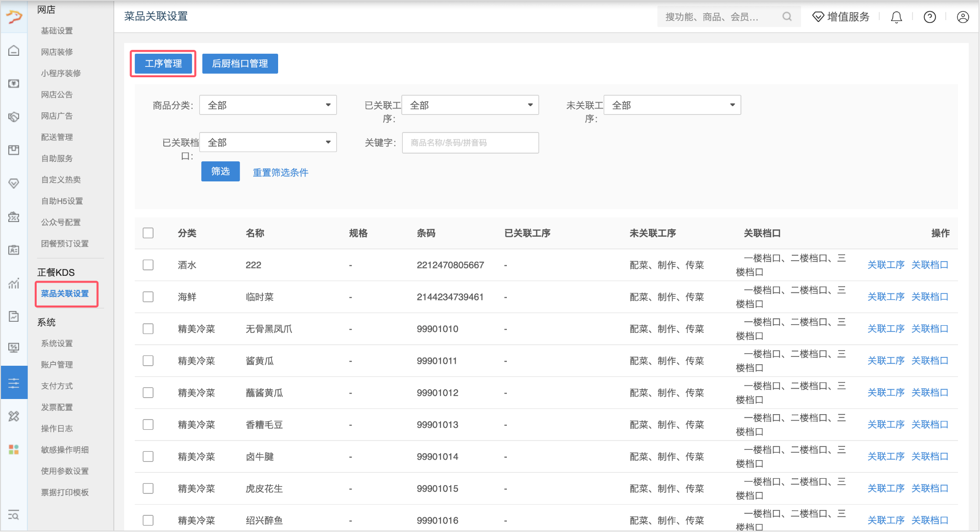Open the monitor percent icon in sidebar

click(x=14, y=348)
